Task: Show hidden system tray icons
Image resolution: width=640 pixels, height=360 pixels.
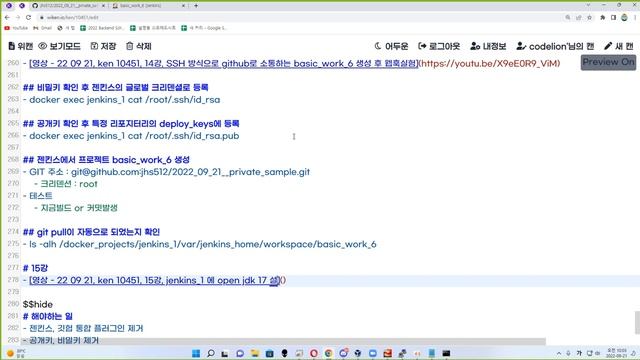Action: click(x=559, y=353)
